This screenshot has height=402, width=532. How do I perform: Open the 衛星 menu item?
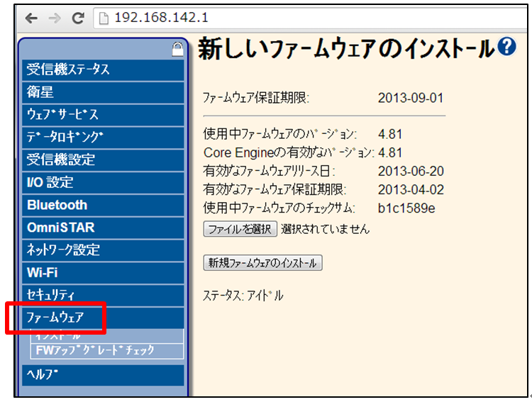tap(103, 92)
